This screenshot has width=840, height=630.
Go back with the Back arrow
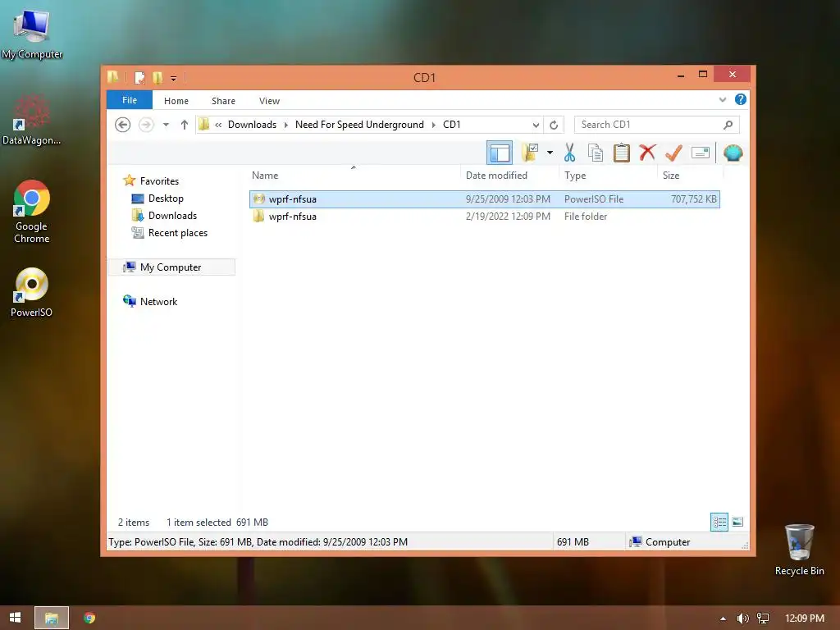coord(123,125)
